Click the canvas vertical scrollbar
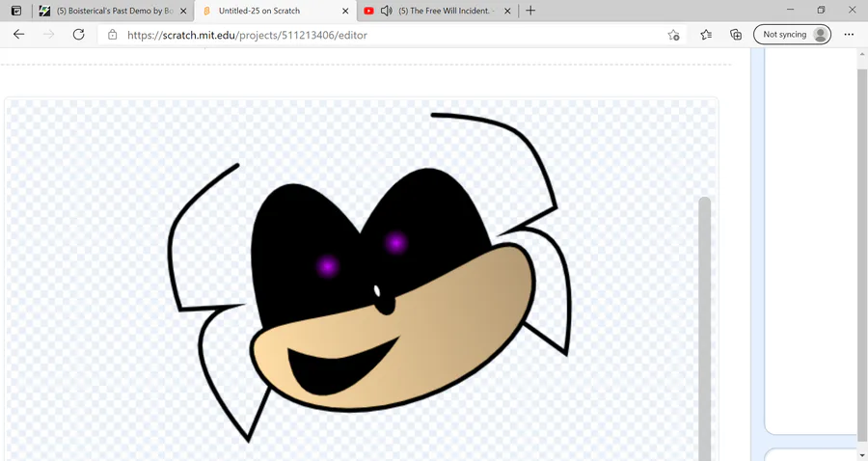Screen dimensions: 868x461 pyautogui.click(x=704, y=327)
